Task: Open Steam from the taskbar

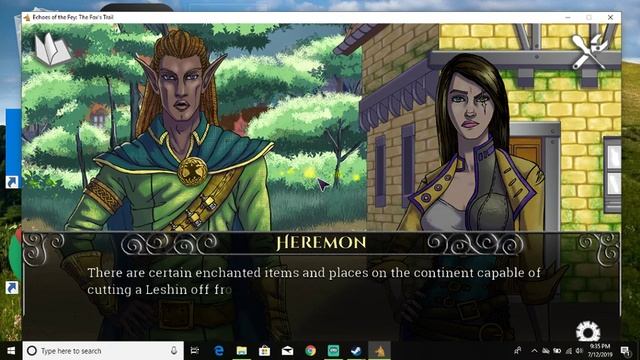Action: [356, 351]
